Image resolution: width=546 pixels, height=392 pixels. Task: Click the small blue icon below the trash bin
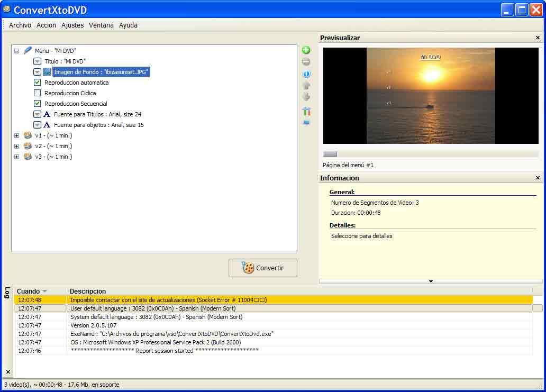(x=306, y=122)
